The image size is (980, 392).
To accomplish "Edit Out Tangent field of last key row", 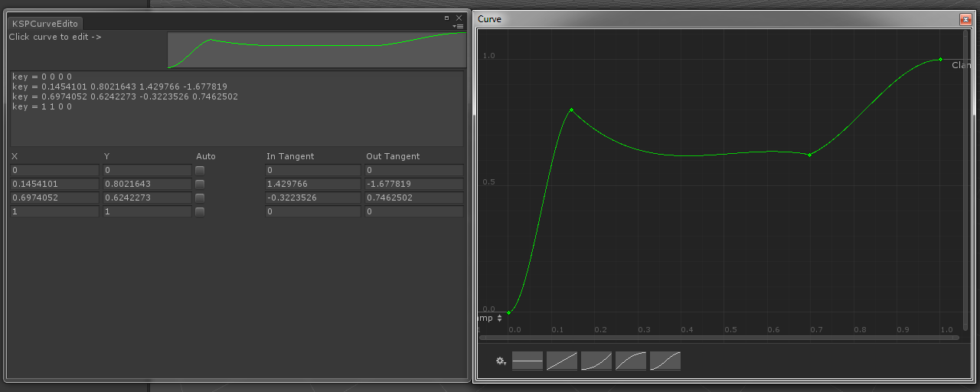I will [414, 211].
